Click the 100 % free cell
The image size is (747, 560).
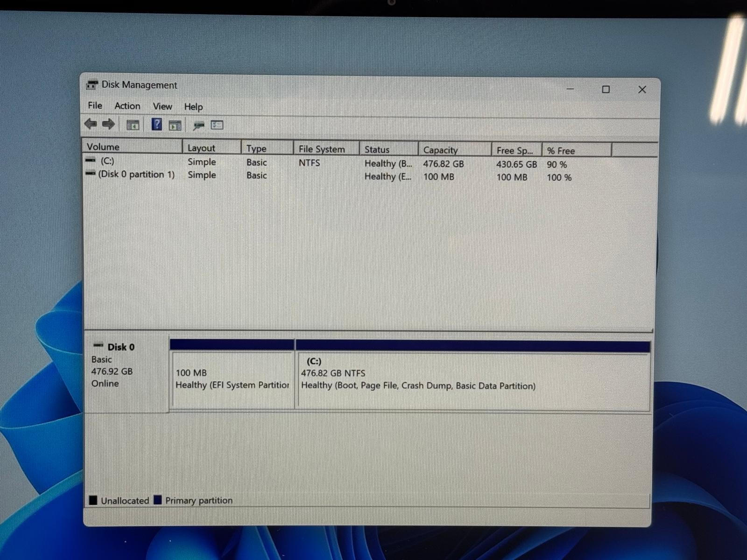tap(559, 177)
